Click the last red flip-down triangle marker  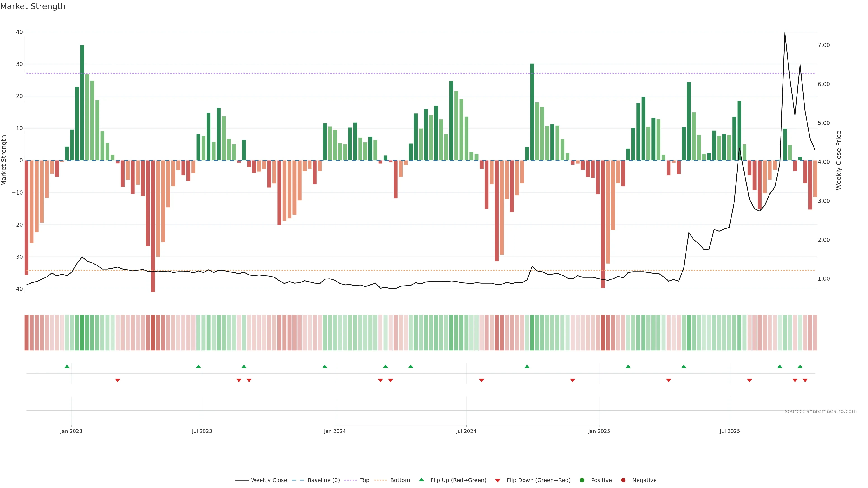[x=805, y=380]
